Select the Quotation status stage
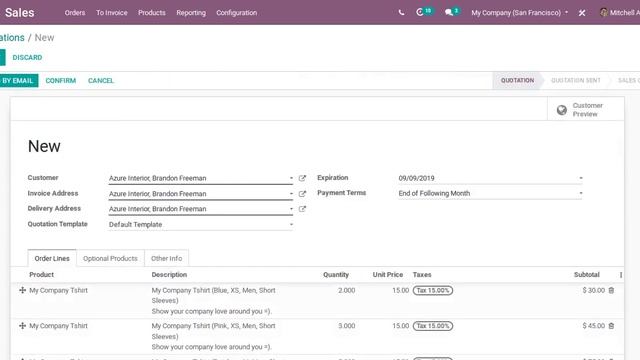This screenshot has width=640, height=360. point(517,80)
